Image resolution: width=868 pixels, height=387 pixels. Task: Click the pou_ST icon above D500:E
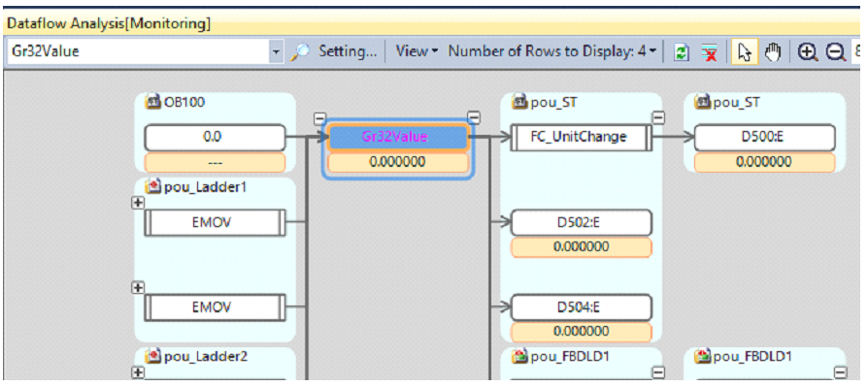pos(703,102)
